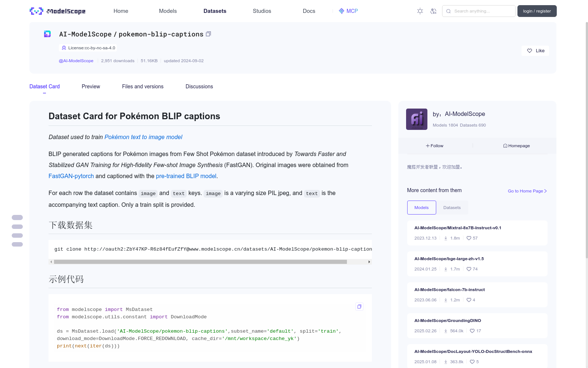The width and height of the screenshot is (588, 368).
Task: Click the download icon for falcon-7b-instruct
Action: click(446, 300)
